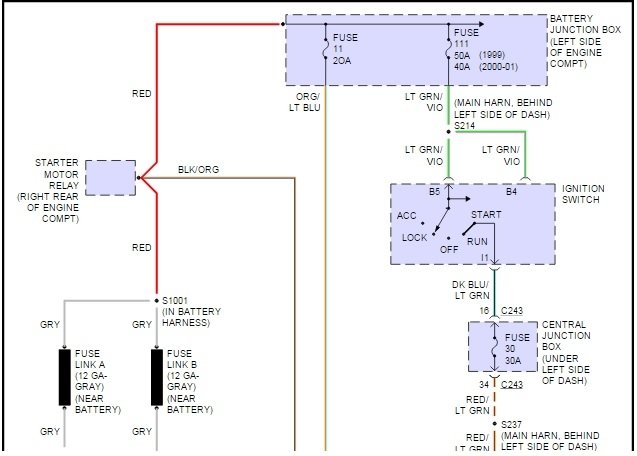Click the ORG/LT BLU wire label
Screen dimensions: 637x456
coord(305,102)
